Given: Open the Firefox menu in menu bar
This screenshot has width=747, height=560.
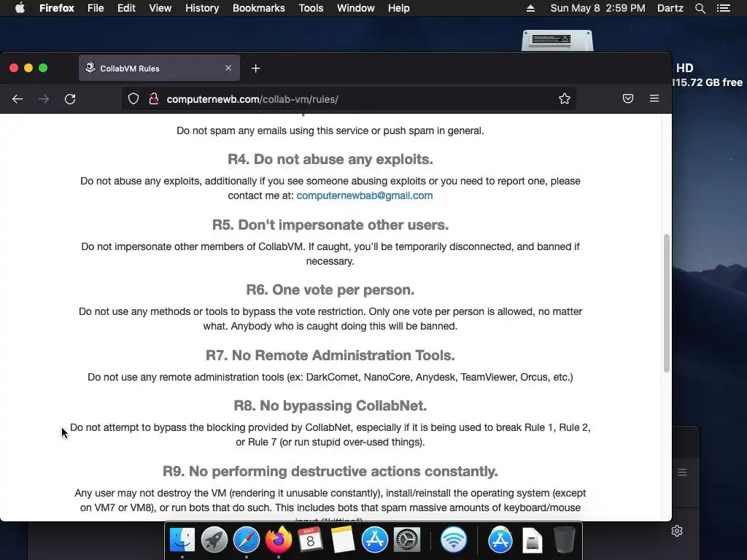Looking at the screenshot, I should [x=57, y=8].
